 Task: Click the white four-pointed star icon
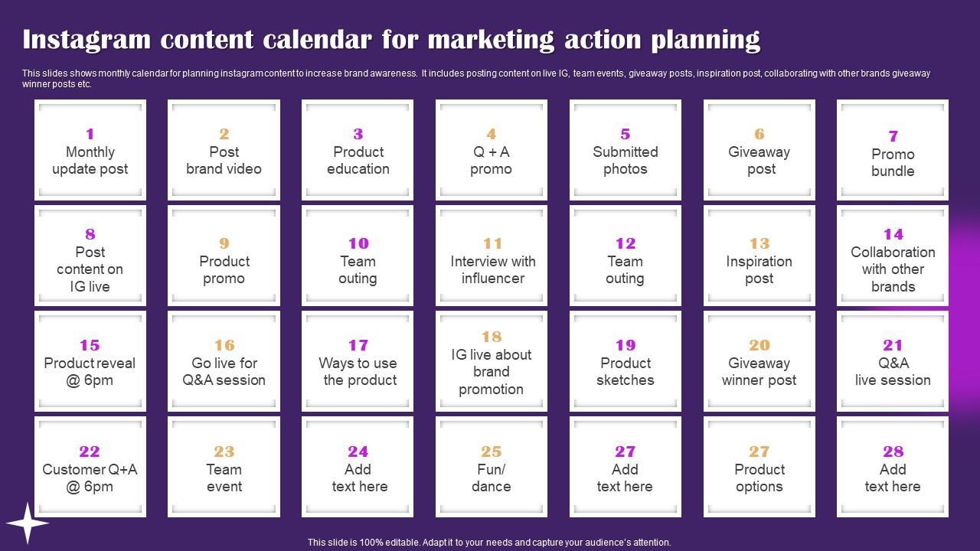tap(28, 523)
